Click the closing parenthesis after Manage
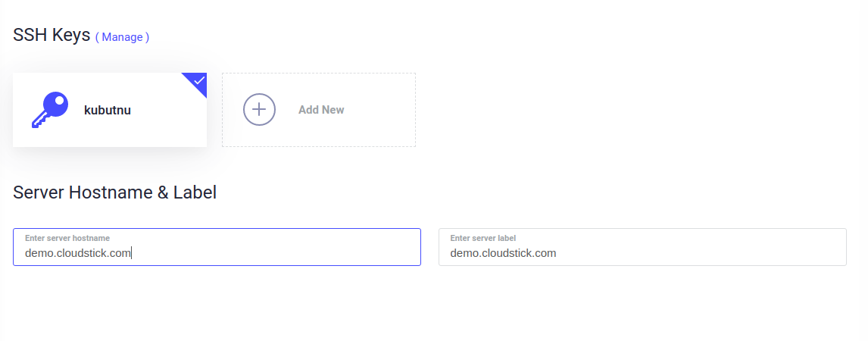This screenshot has height=341, width=868. tap(148, 37)
